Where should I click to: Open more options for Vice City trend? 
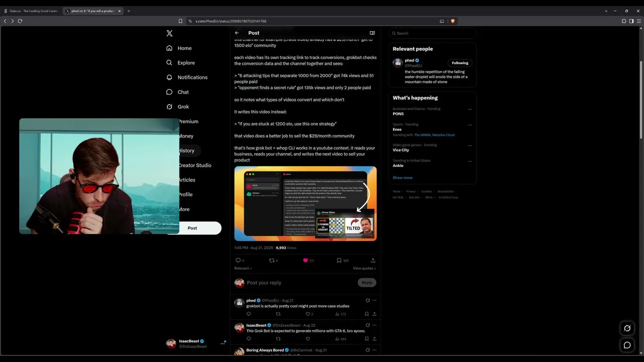470,146
